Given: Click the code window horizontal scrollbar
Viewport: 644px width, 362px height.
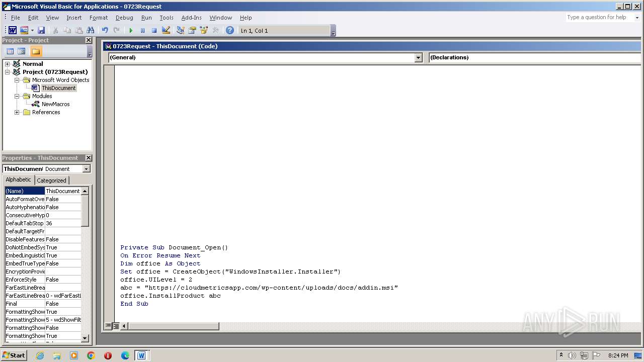Looking at the screenshot, I should click(x=173, y=326).
